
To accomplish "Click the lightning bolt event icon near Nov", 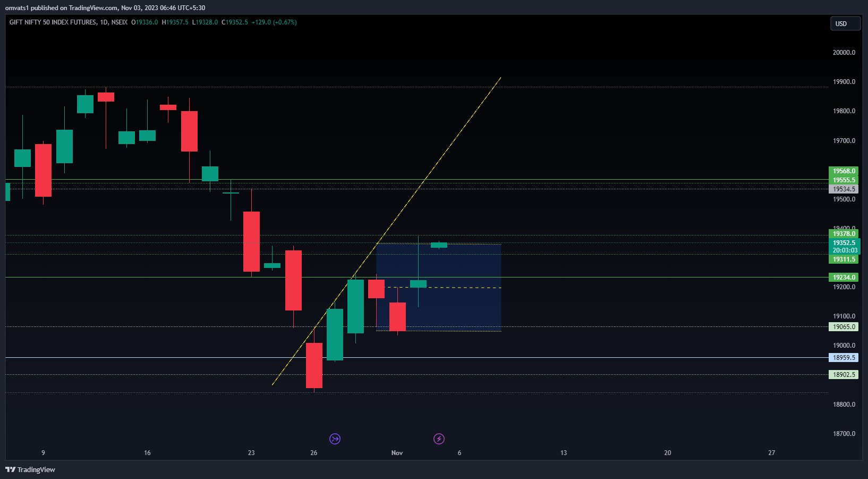I will [x=439, y=439].
